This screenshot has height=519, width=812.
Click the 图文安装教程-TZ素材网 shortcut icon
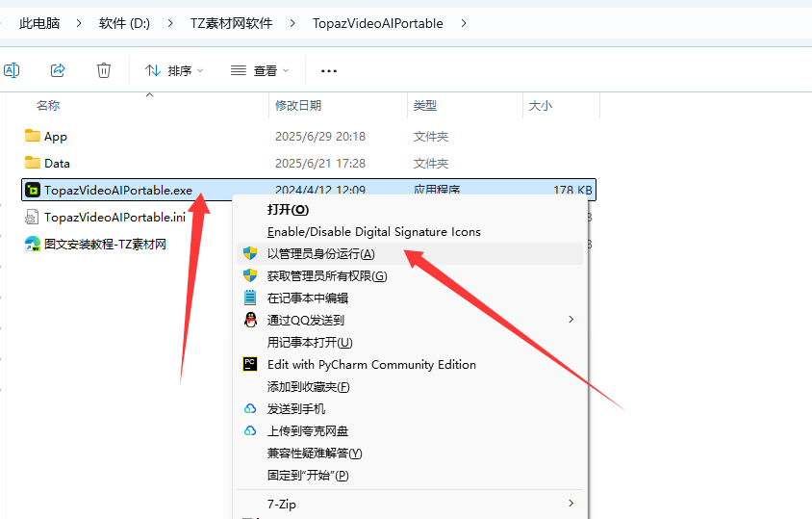click(32, 244)
